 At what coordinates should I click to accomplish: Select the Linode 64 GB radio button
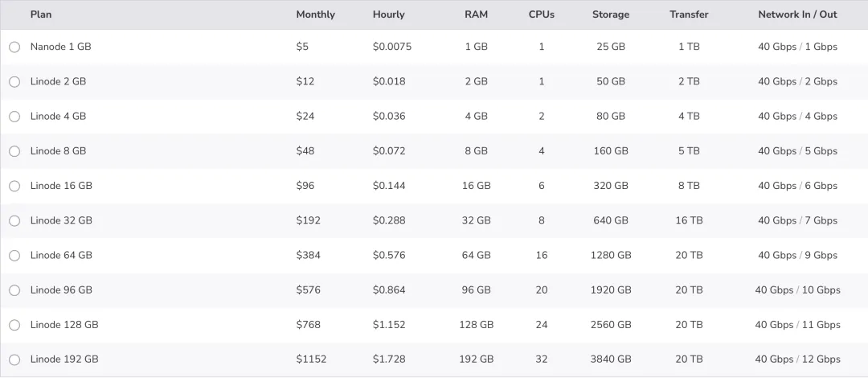click(14, 256)
